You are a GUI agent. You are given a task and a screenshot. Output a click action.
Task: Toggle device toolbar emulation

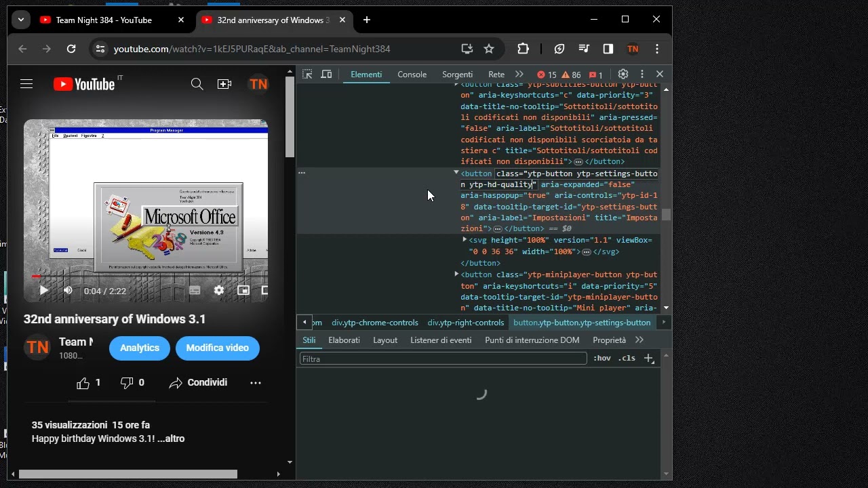coord(326,75)
